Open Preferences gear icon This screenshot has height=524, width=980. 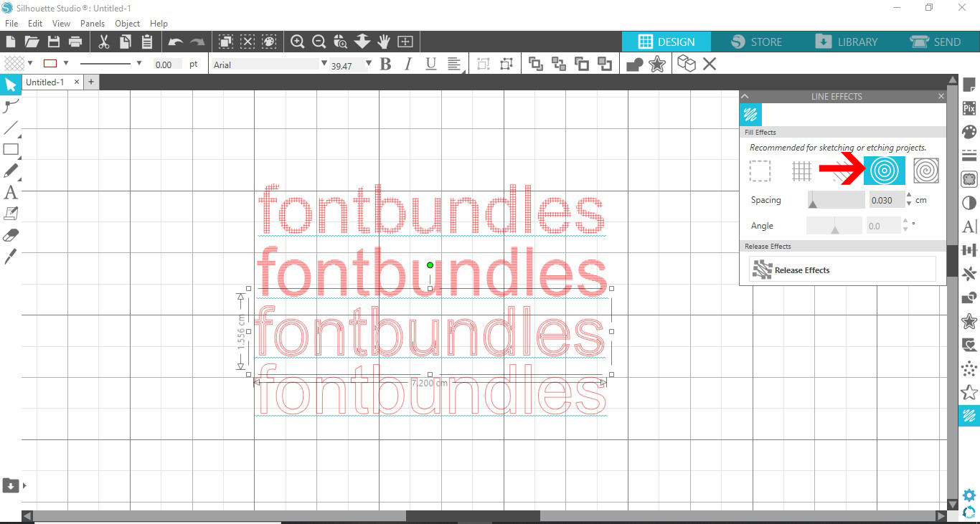pyautogui.click(x=969, y=495)
